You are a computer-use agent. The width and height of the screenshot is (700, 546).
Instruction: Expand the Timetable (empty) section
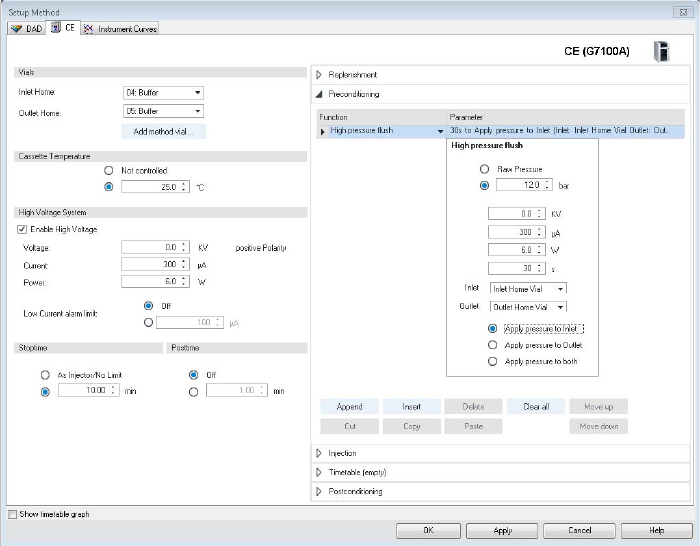(319, 472)
